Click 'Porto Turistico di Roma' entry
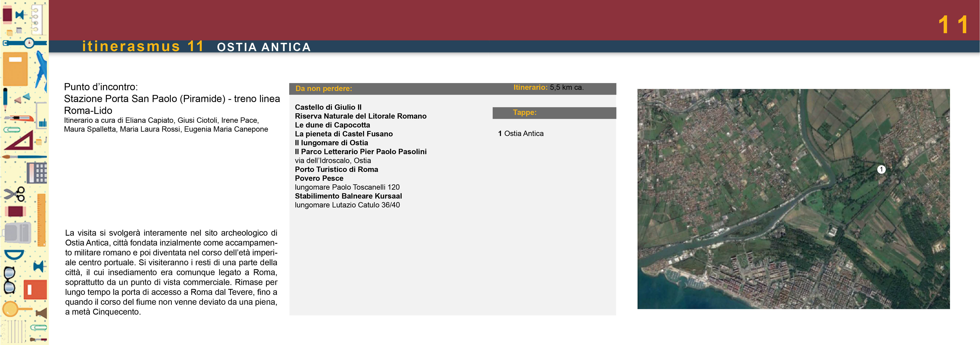 click(x=336, y=170)
